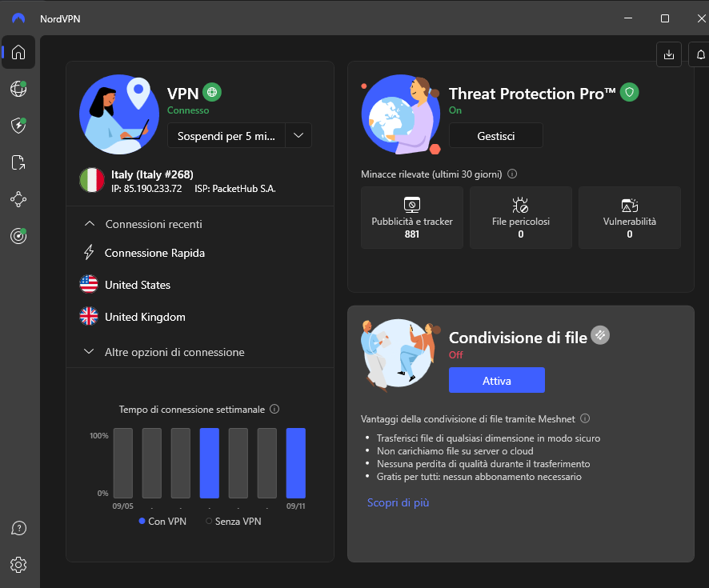The height and width of the screenshot is (588, 709).
Task: Open the Scopri di più link
Action: pos(398,502)
